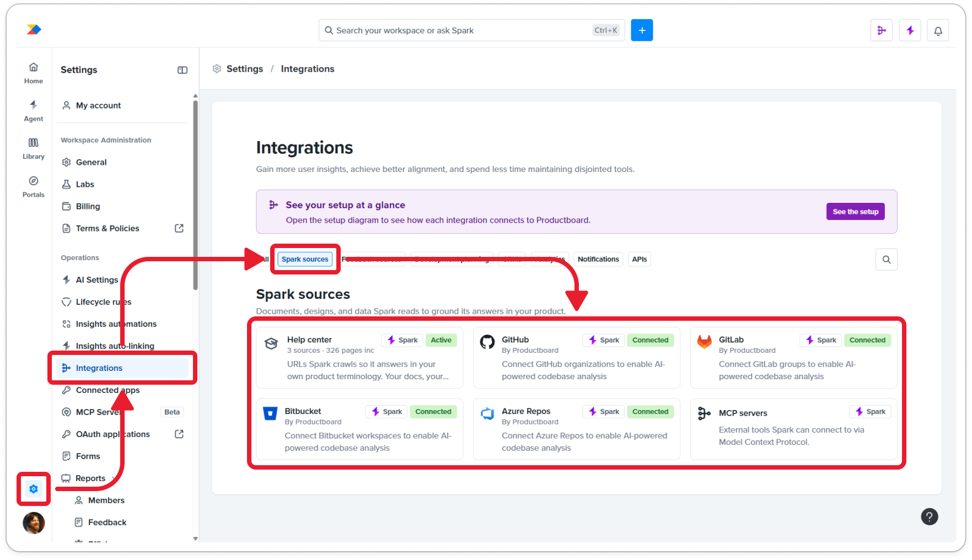Select the Spark sources filter tab

click(305, 259)
